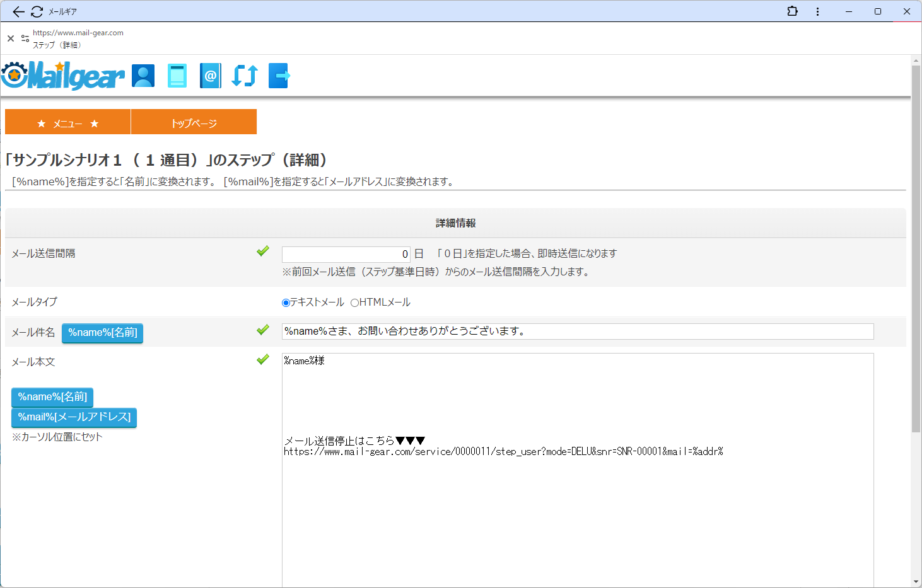Screen dimensions: 922x588
Task: Open the site settings tune icon
Action: [25, 38]
